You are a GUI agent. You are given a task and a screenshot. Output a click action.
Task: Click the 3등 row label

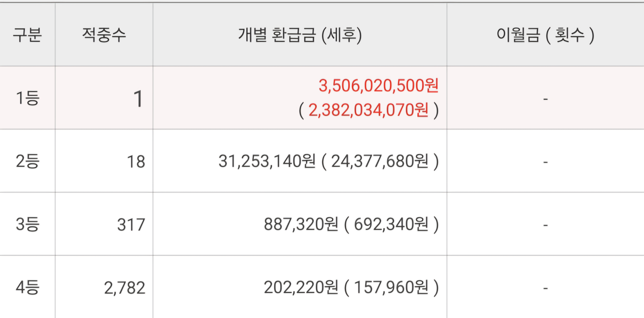27,224
